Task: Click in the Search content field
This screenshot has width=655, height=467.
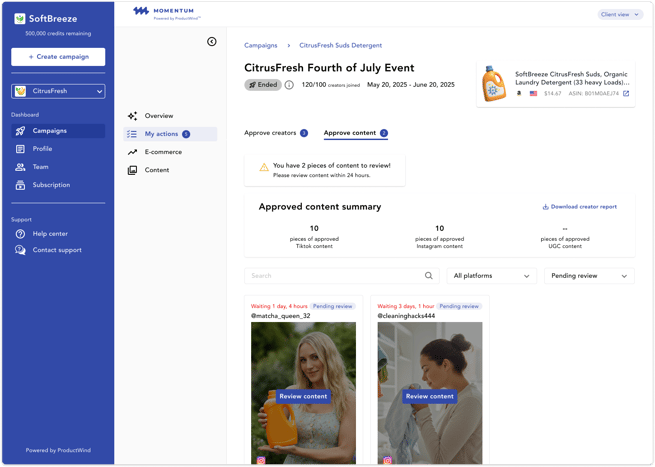Action: (342, 276)
